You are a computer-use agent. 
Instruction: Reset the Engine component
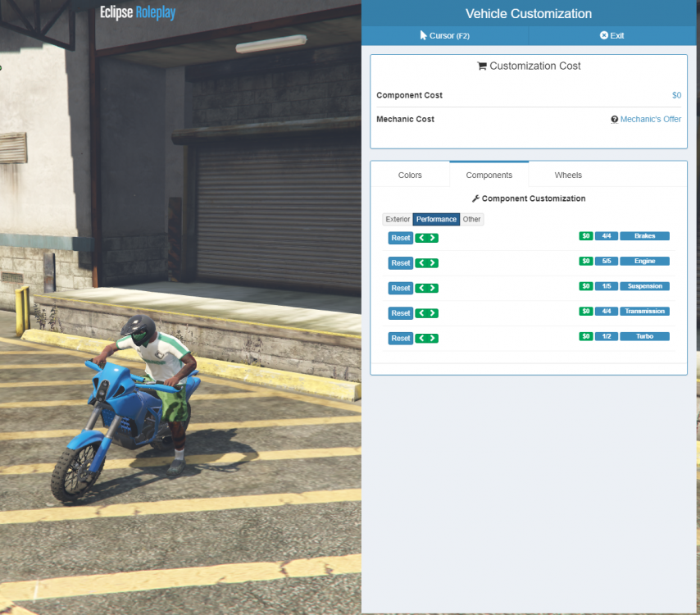(x=401, y=263)
